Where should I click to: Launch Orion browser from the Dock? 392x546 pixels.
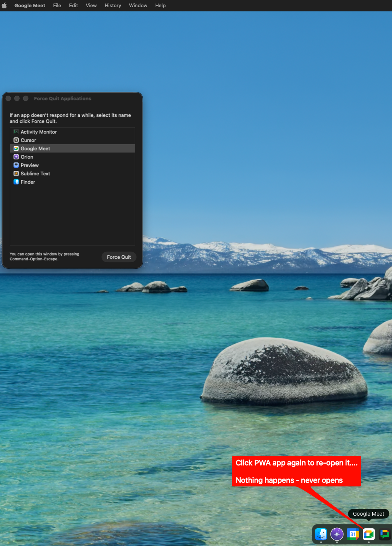click(337, 534)
